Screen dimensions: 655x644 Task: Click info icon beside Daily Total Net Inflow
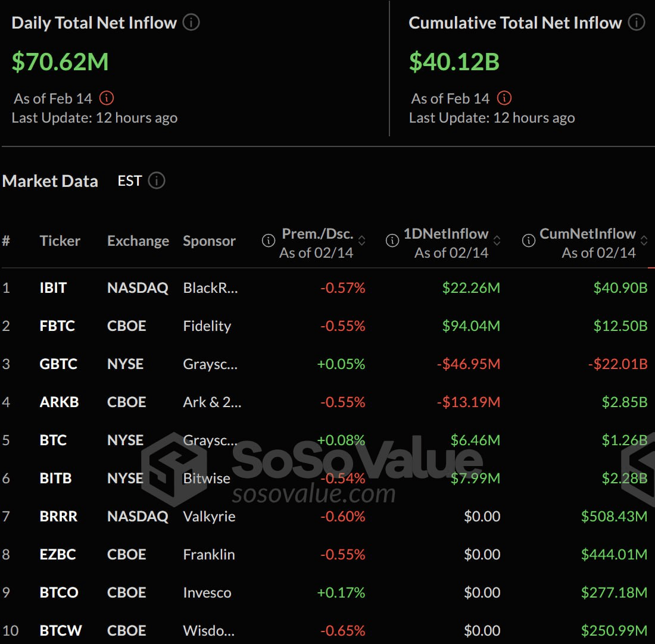tap(191, 22)
